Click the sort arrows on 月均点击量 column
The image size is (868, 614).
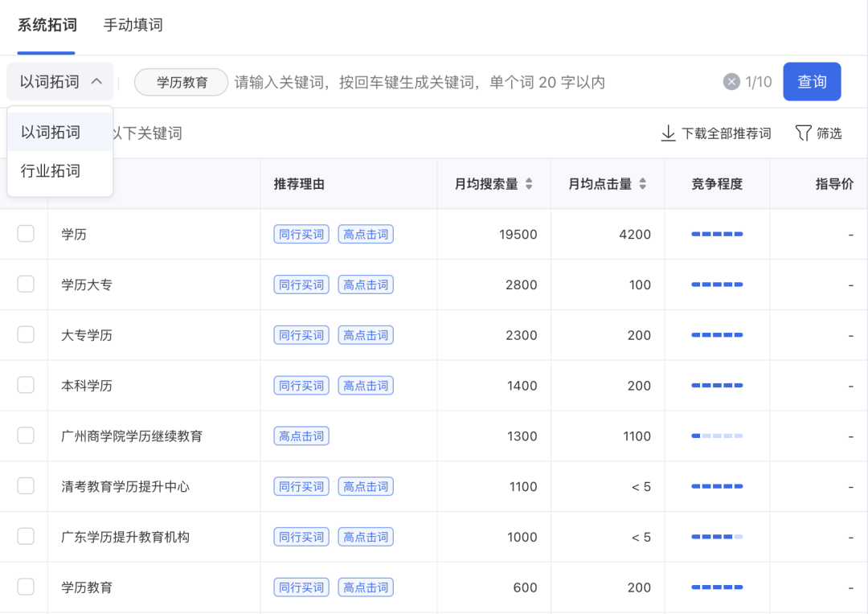pos(643,182)
